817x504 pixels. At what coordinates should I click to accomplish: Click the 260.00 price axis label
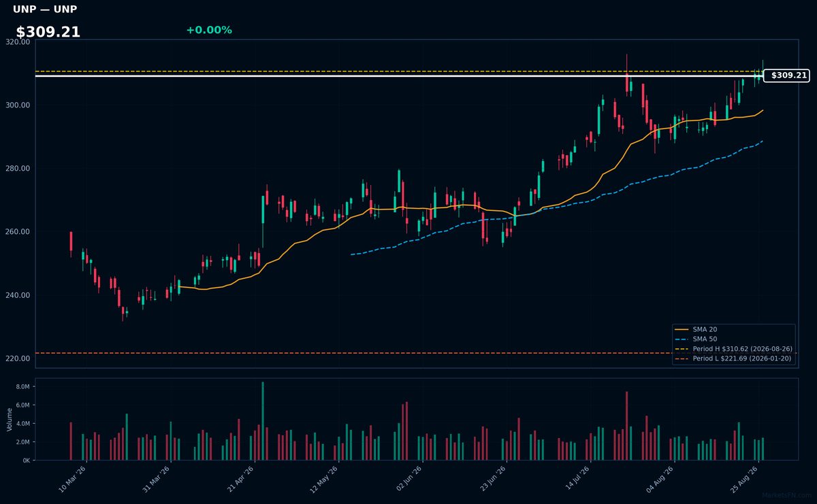(19, 232)
